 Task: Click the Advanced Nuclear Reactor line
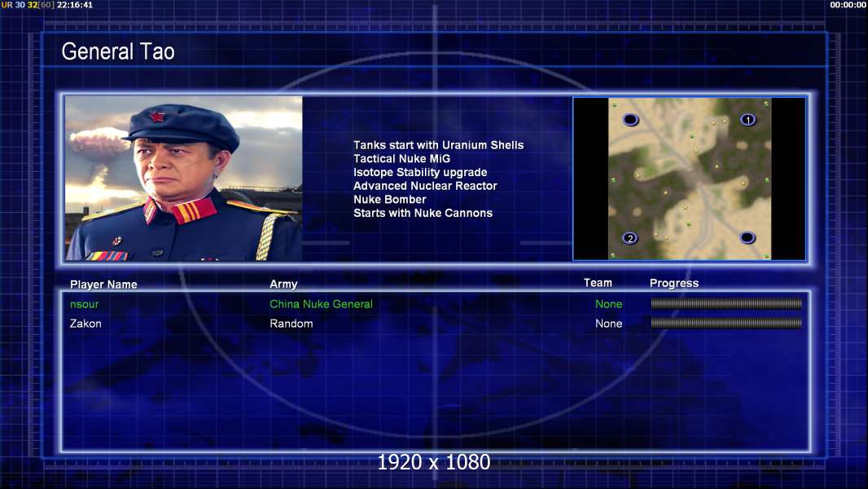click(x=425, y=186)
